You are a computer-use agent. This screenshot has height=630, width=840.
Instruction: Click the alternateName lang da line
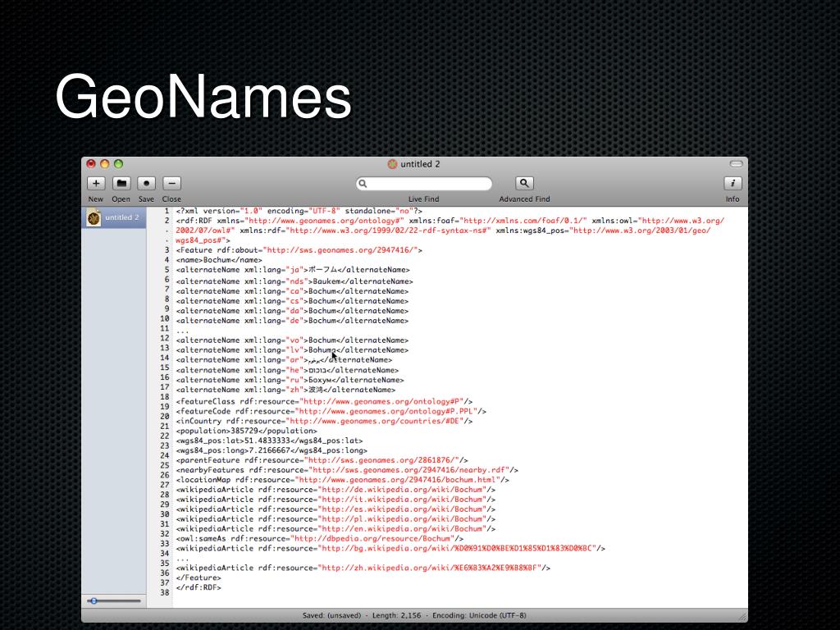pyautogui.click(x=292, y=311)
